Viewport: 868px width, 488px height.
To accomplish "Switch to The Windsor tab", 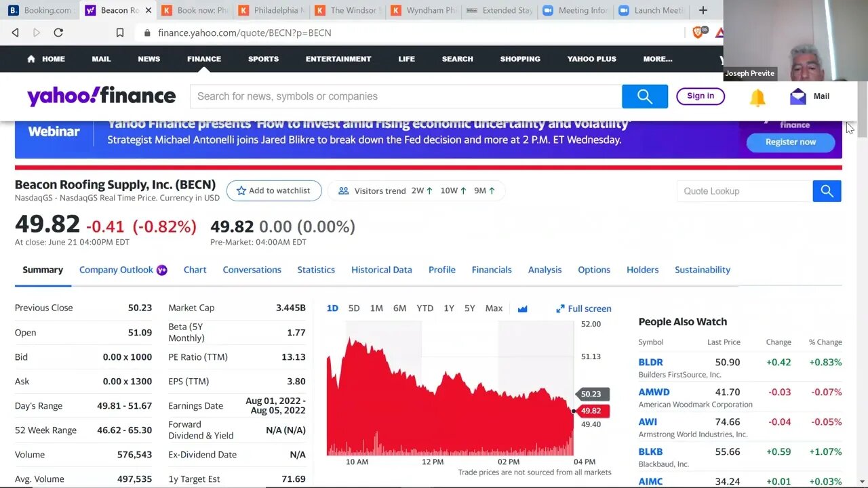I will click(x=349, y=10).
